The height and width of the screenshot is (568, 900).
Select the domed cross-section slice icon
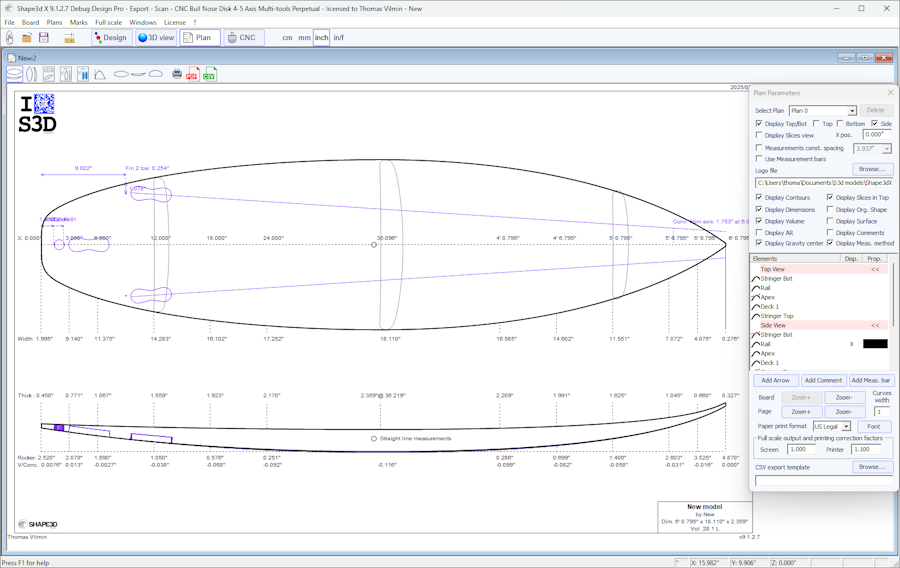click(156, 74)
